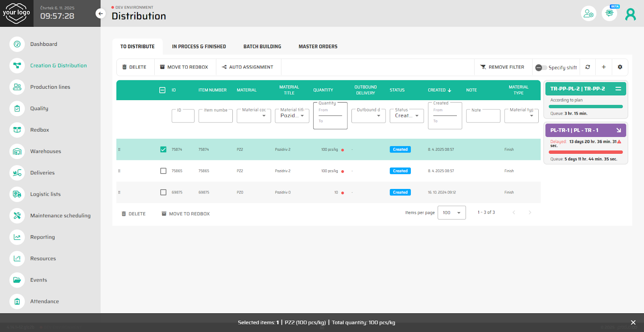Switch to the Batch Building tab
The width and height of the screenshot is (644, 332).
262,47
